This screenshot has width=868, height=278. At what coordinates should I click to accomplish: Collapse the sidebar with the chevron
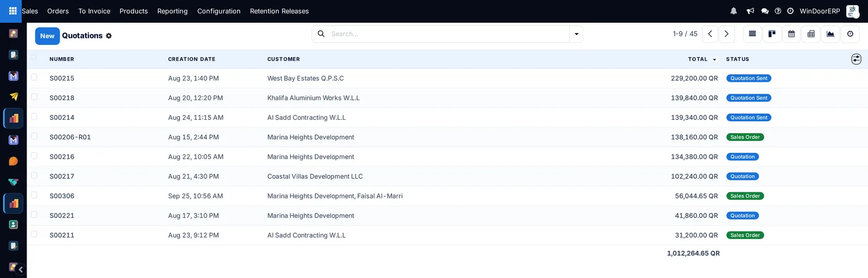[x=21, y=269]
